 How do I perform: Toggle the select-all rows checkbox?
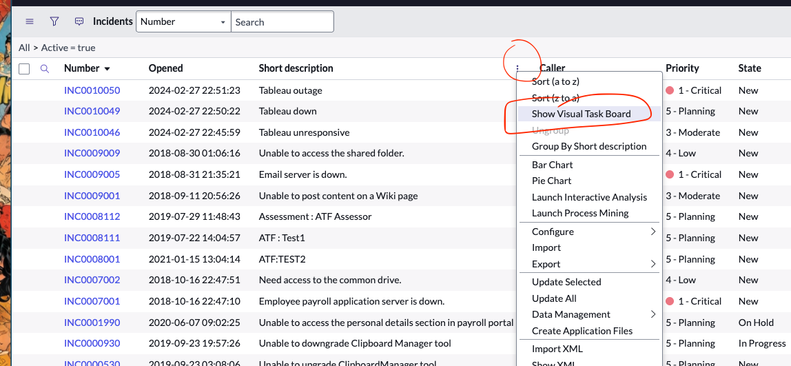(x=24, y=69)
